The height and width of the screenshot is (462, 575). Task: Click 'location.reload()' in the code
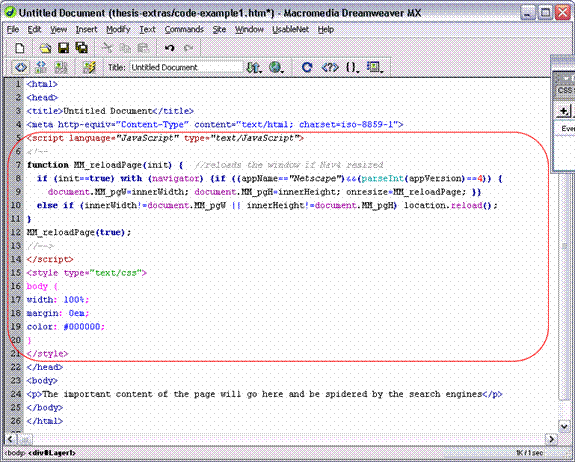click(x=448, y=205)
